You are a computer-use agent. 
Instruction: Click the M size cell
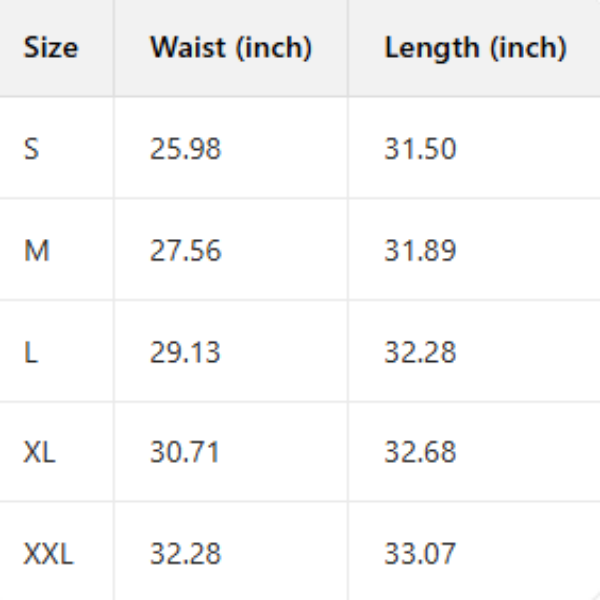point(37,250)
